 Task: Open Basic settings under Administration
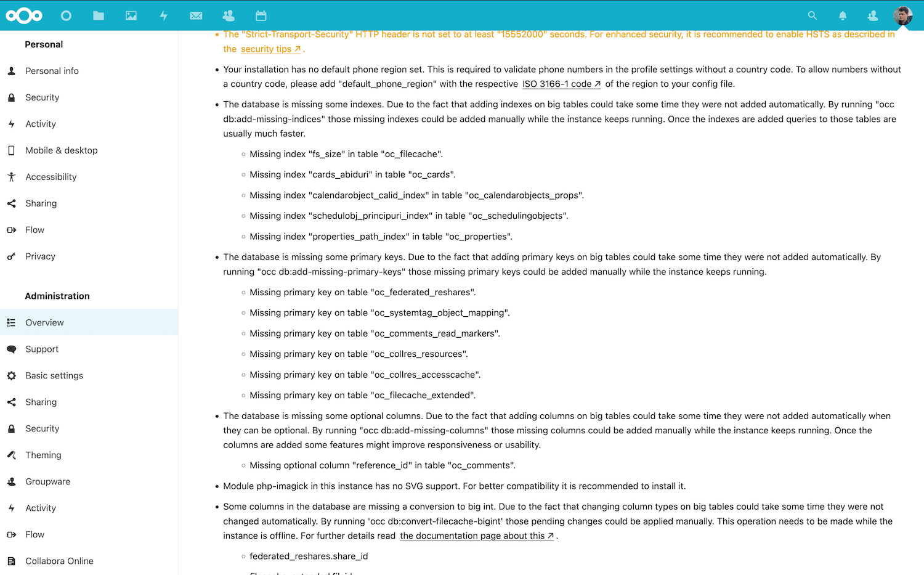54,375
